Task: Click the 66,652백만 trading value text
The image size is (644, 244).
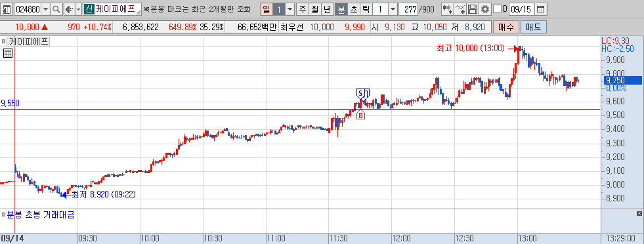Action: 257,28
